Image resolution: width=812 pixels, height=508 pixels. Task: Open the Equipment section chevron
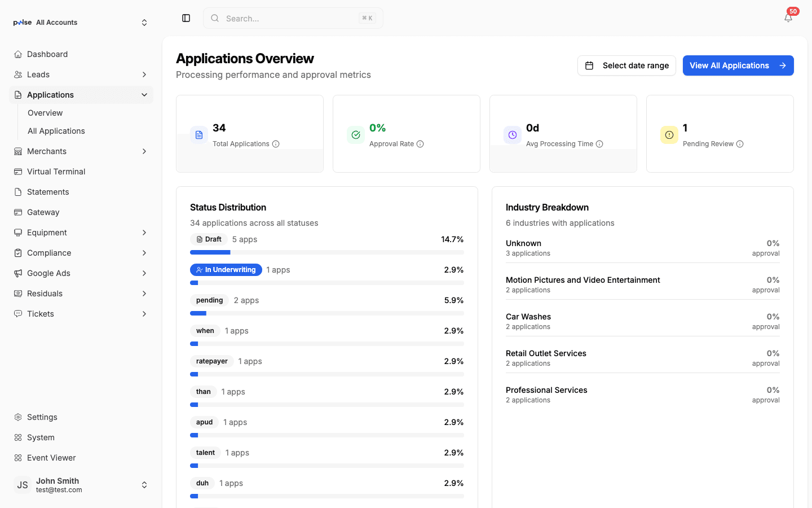pyautogui.click(x=144, y=232)
